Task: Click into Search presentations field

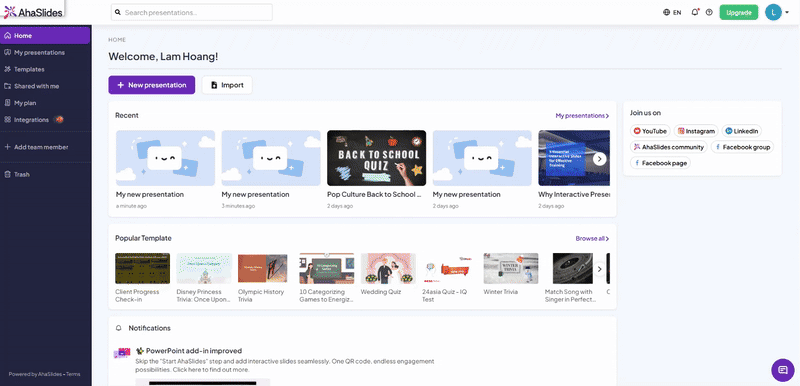Action: [x=192, y=12]
